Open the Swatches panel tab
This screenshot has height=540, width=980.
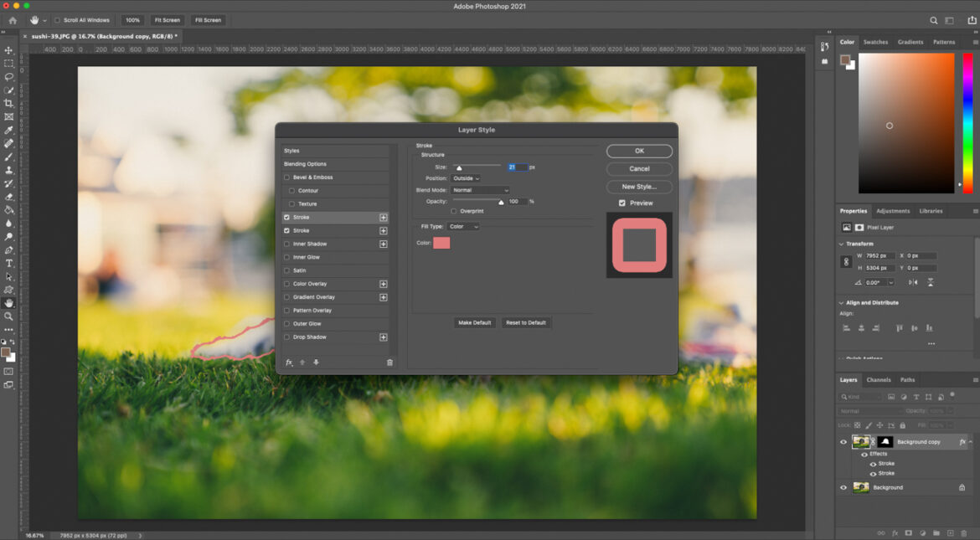click(875, 41)
